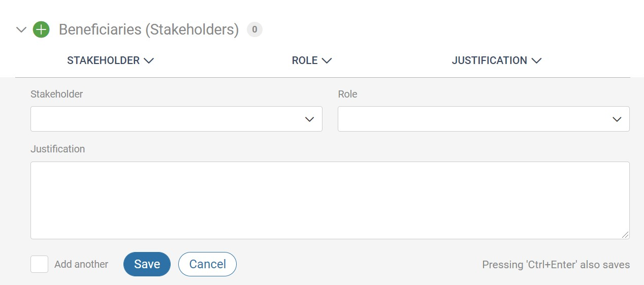Click inside the Justification text area
This screenshot has height=285, width=644.
point(330,200)
